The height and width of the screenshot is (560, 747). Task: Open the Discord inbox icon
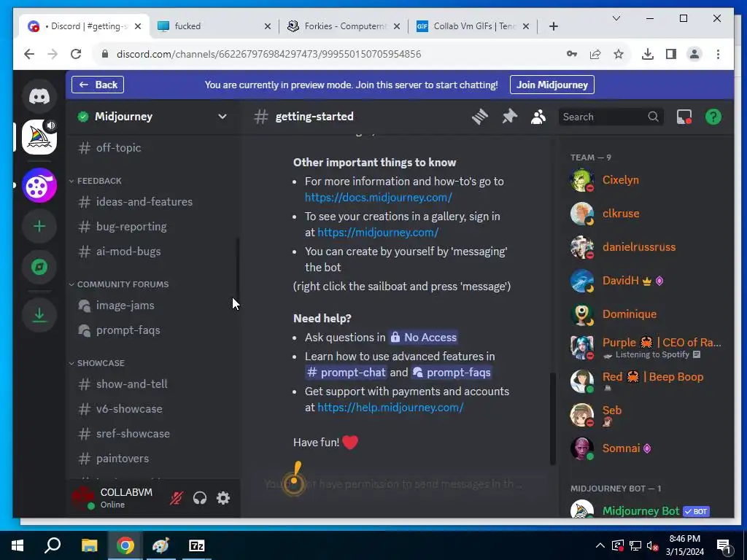(684, 117)
